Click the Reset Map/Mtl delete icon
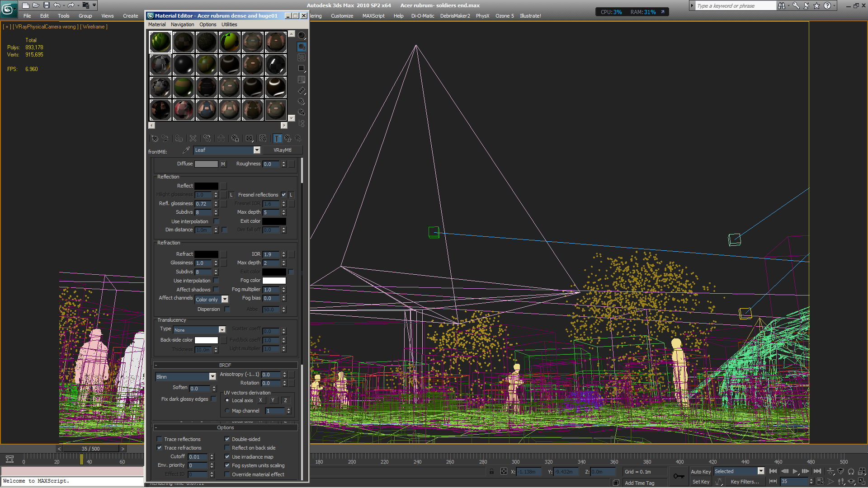 [193, 139]
